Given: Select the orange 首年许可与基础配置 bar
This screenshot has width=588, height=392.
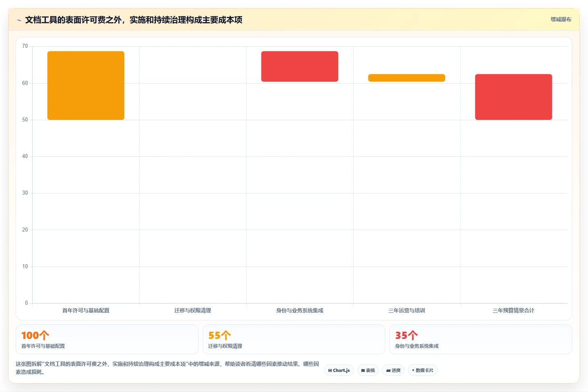Looking at the screenshot, I should click(x=86, y=85).
